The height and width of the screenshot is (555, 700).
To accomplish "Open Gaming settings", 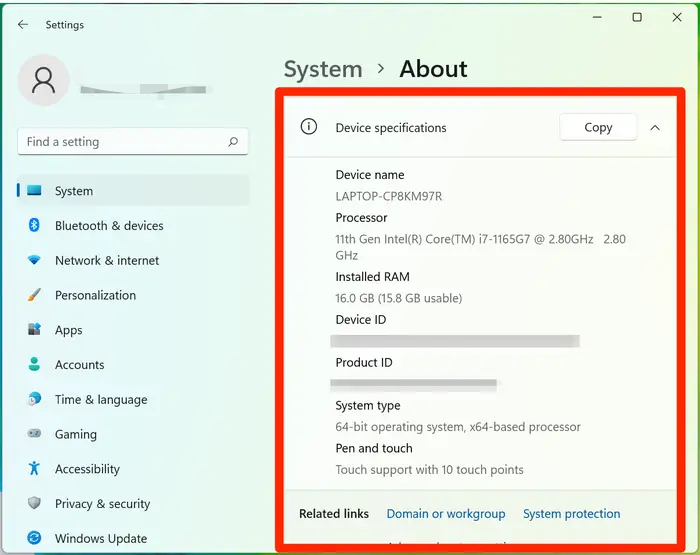I will 133,434.
